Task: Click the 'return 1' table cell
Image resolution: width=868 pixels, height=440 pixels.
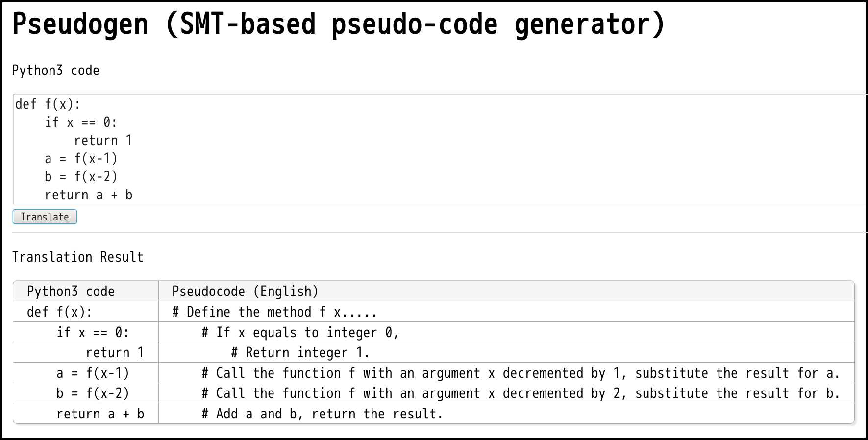Action: point(115,353)
